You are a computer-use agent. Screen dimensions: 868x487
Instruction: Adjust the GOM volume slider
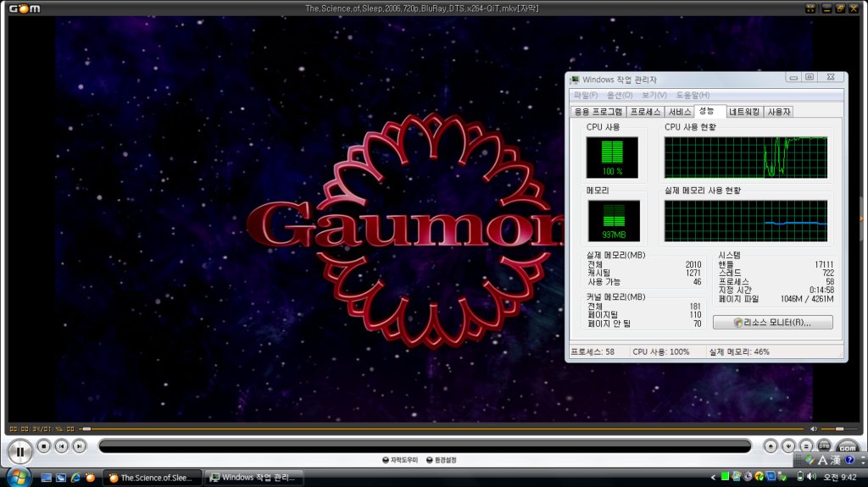click(x=840, y=429)
